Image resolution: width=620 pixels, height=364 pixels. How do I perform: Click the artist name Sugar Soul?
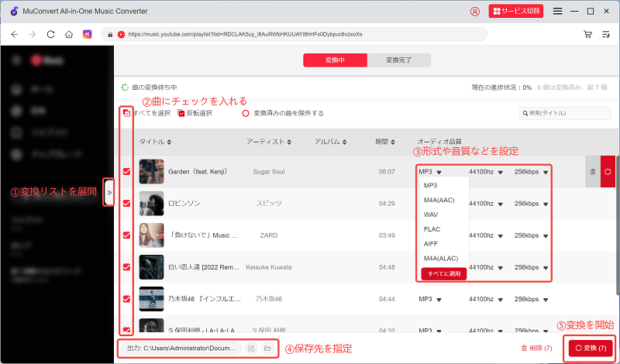click(x=269, y=172)
